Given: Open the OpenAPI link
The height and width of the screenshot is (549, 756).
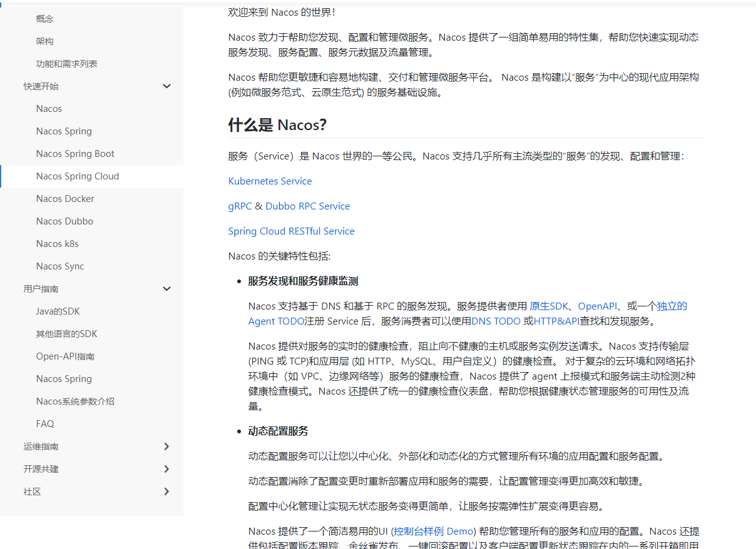Looking at the screenshot, I should 598,306.
